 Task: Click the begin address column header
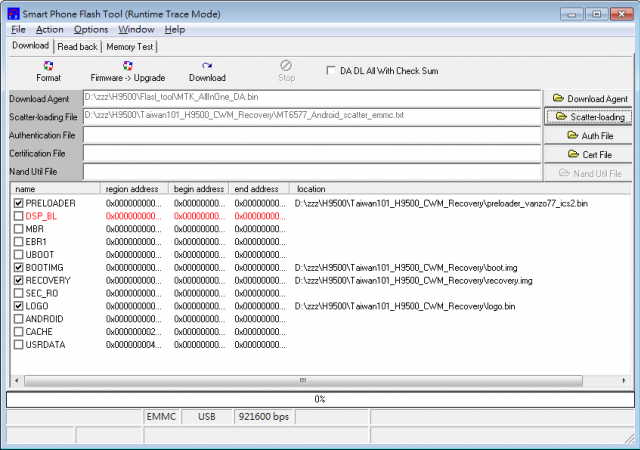(199, 189)
